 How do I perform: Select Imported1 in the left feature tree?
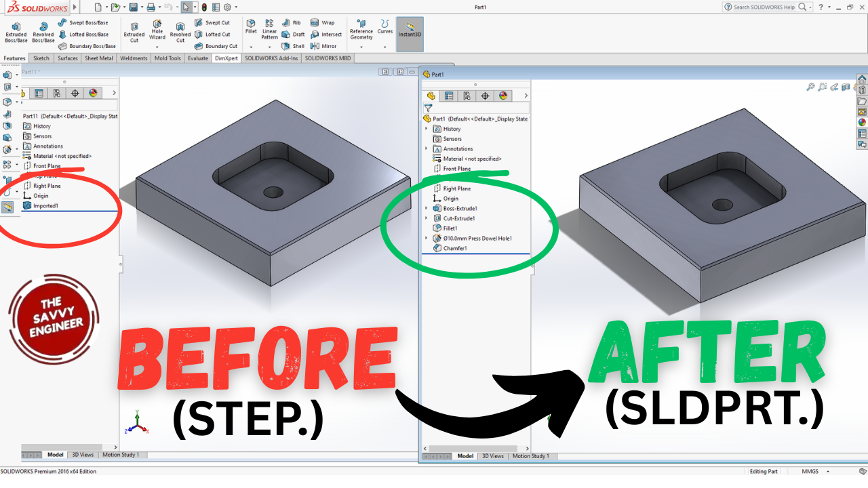pos(45,205)
